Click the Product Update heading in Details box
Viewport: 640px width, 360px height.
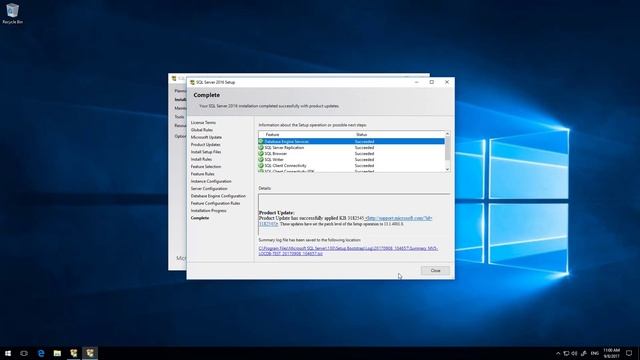[276, 213]
